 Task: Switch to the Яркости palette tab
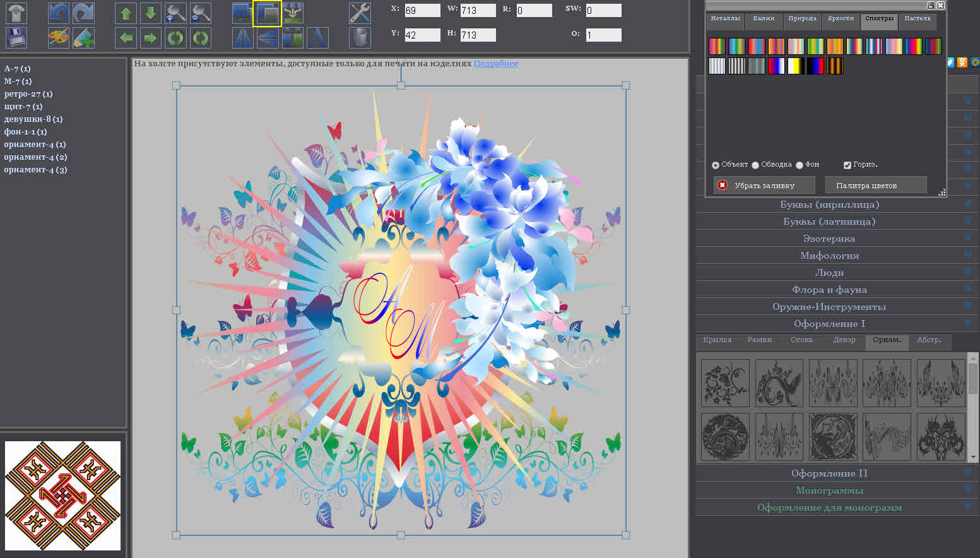coord(841,21)
